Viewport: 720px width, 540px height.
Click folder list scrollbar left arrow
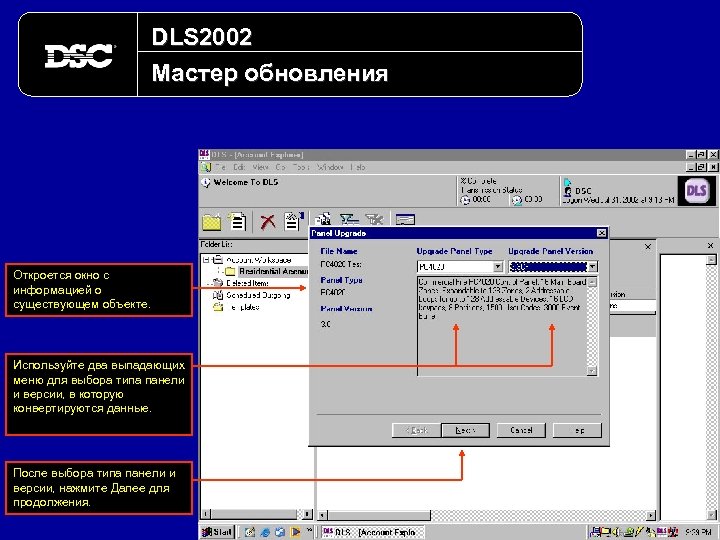206,514
